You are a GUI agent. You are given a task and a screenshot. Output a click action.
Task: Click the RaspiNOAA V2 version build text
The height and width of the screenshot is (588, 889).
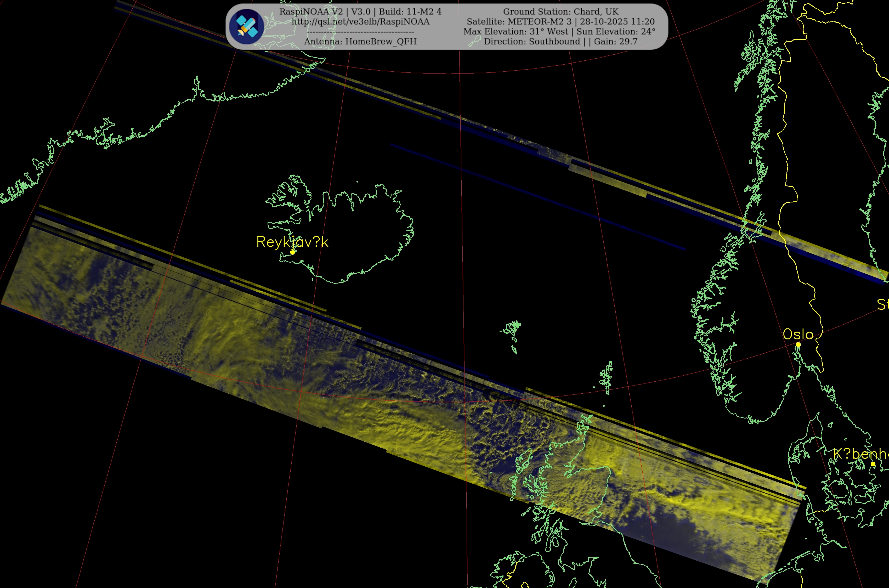point(360,12)
